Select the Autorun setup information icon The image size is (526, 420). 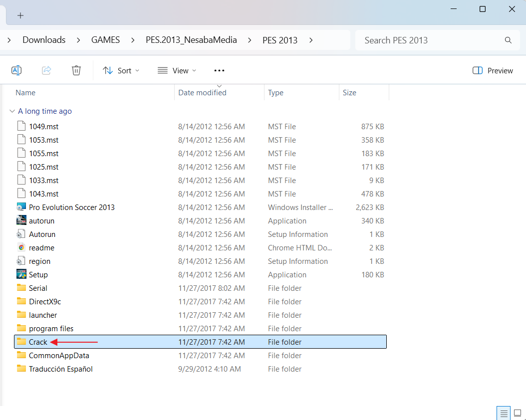point(21,233)
